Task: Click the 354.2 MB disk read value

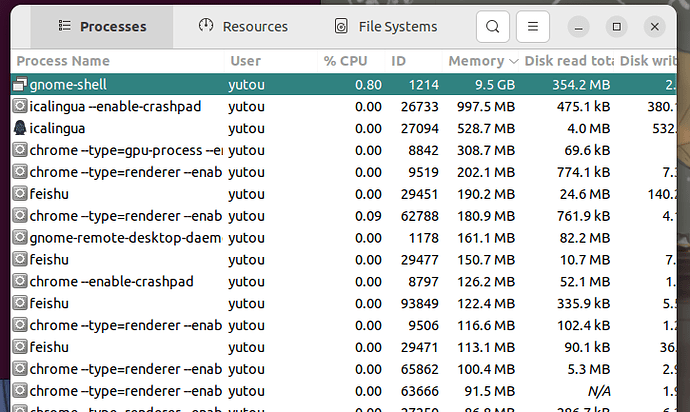Action: tap(581, 85)
